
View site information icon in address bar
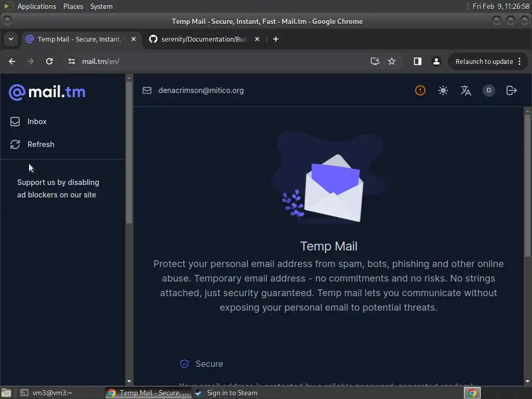coord(72,61)
